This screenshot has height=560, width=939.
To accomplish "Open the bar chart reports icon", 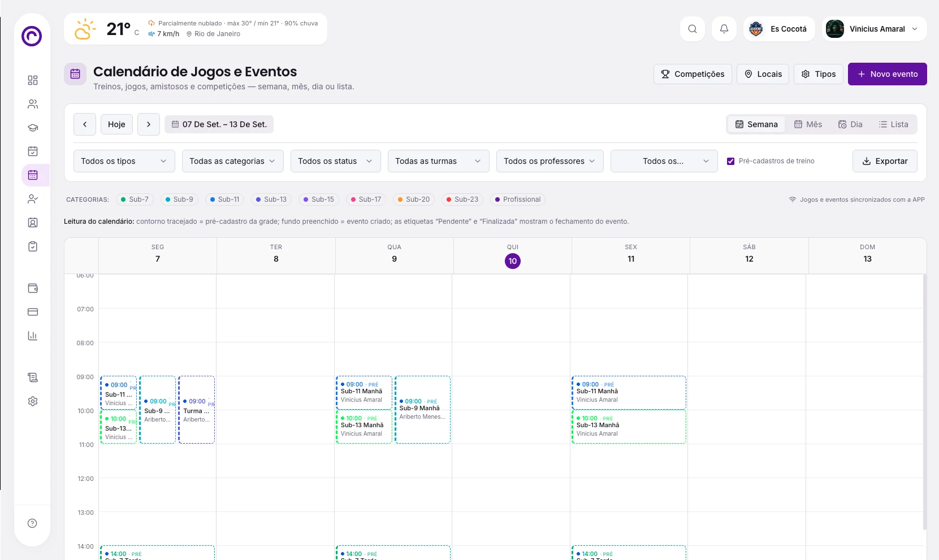I will click(x=33, y=336).
